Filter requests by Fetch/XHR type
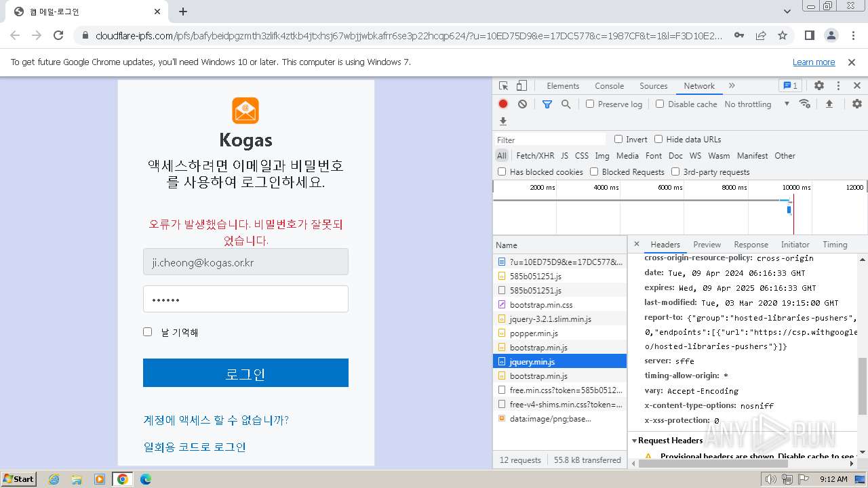The height and width of the screenshot is (488, 868). pyautogui.click(x=535, y=155)
